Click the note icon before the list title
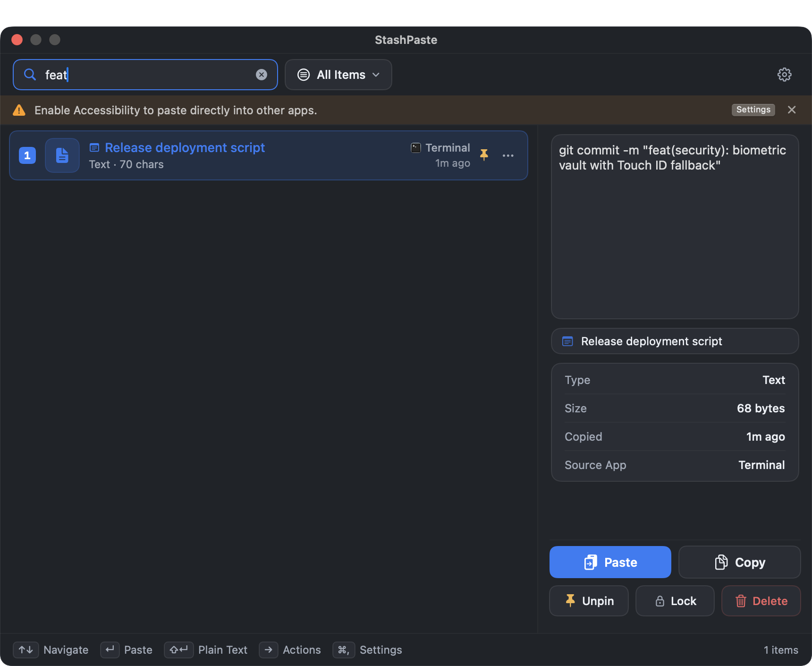 coord(94,148)
